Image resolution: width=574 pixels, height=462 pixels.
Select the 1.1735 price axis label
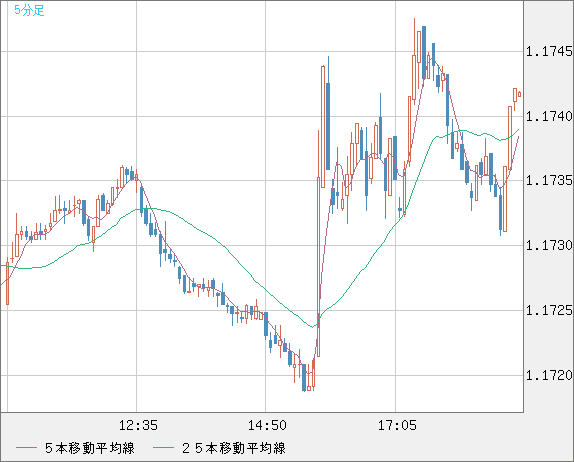pyautogui.click(x=549, y=180)
